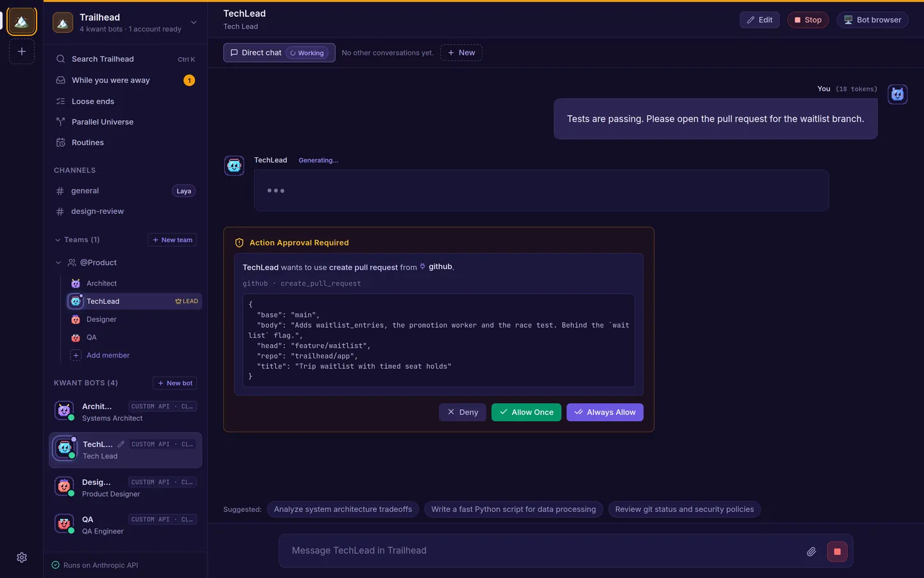Select QA in Product team
The width and height of the screenshot is (924, 578).
click(134, 337)
